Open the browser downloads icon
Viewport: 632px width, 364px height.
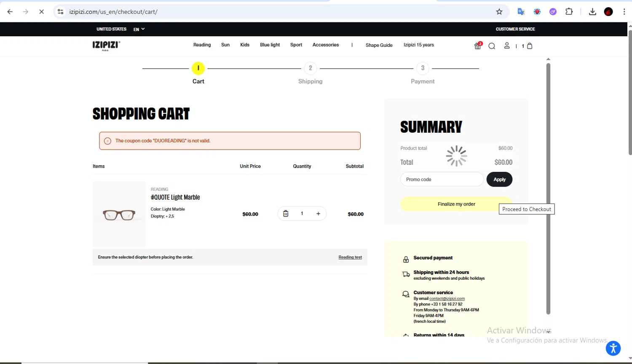coord(592,12)
